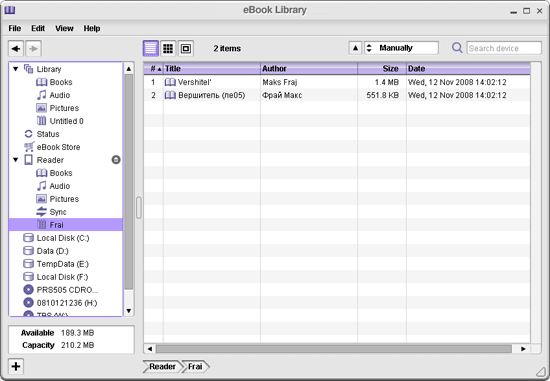Screen dimensions: 550x381
Task: Click the horizontal scrollbar left arrow
Action: click(149, 349)
